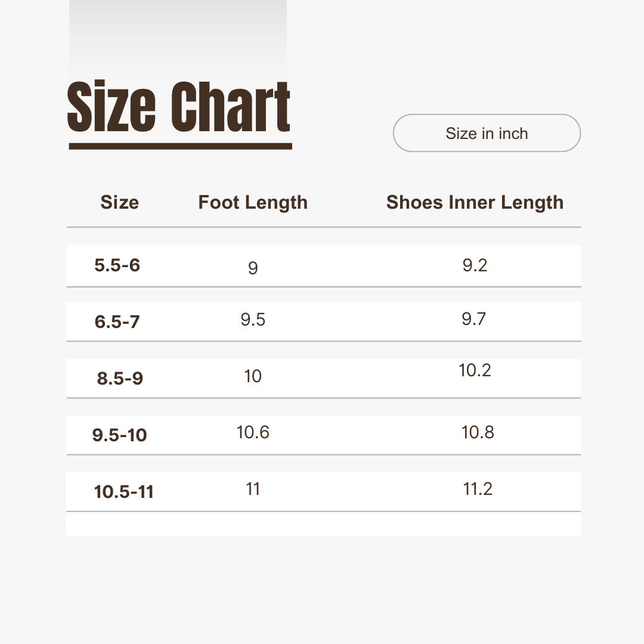The width and height of the screenshot is (644, 644).
Task: Click the 10.5-11 size row label
Action: coord(124,492)
